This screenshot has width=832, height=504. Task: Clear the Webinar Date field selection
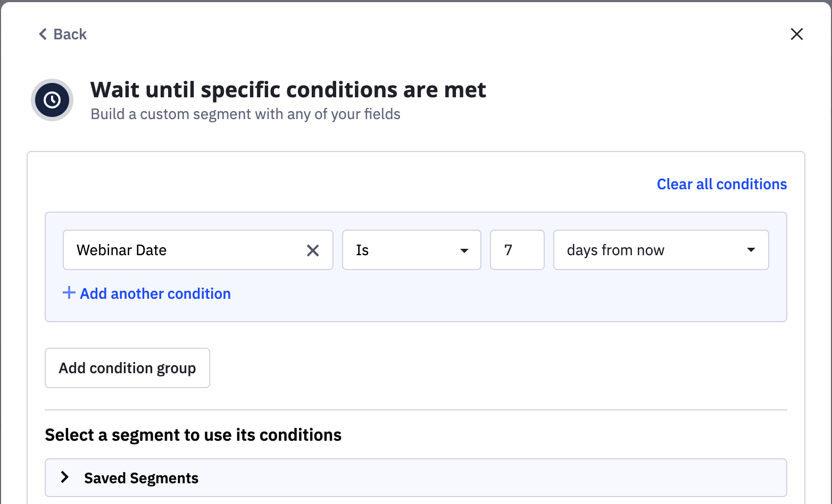pyautogui.click(x=313, y=250)
